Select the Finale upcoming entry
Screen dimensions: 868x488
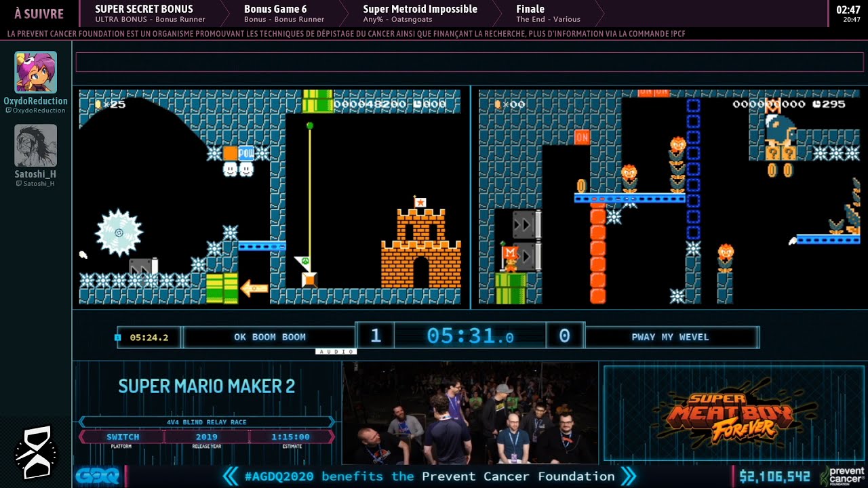coord(548,13)
